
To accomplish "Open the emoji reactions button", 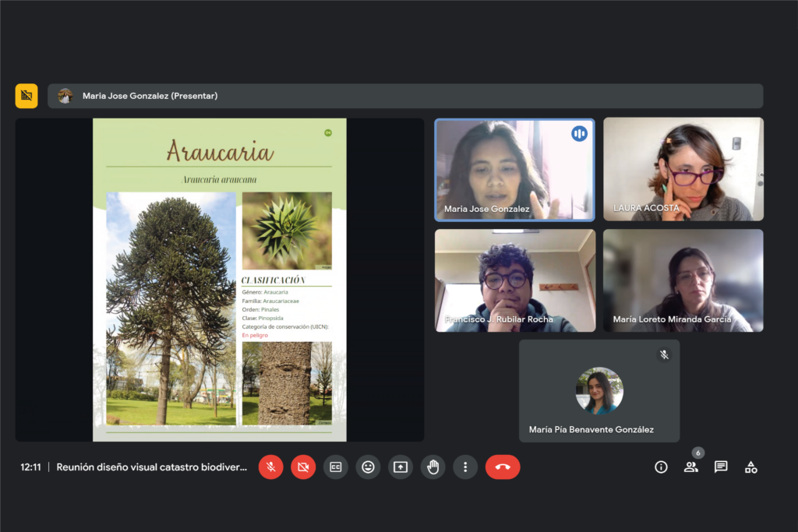I will coord(368,467).
